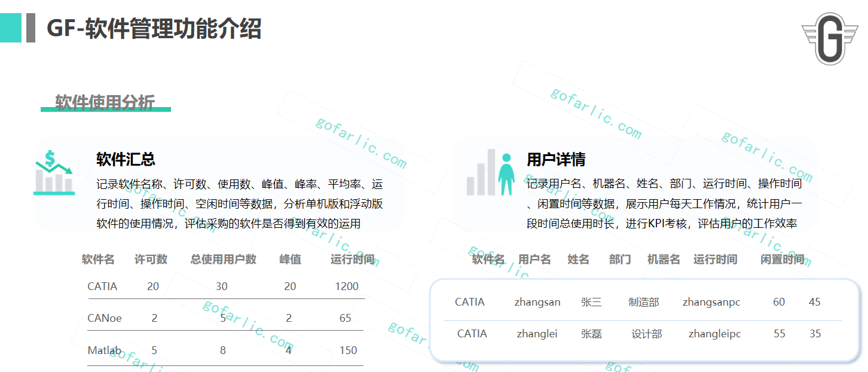
Task: Click the department 制造部
Action: (644, 302)
